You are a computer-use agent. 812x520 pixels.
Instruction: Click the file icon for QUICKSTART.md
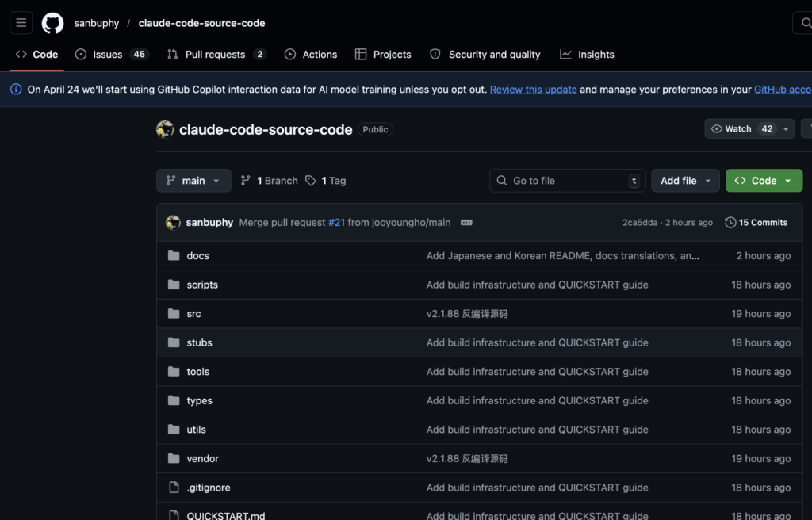pos(174,515)
